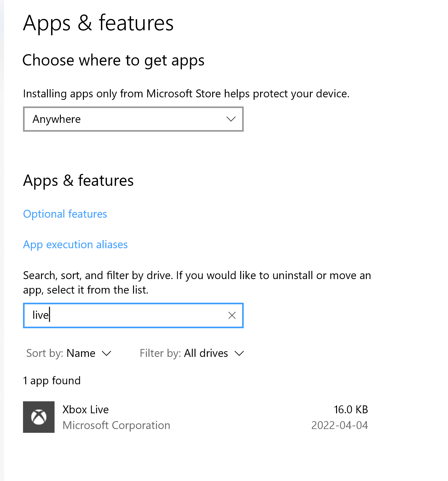448x481 pixels.
Task: Click the 16.0 KB size value
Action: [351, 409]
